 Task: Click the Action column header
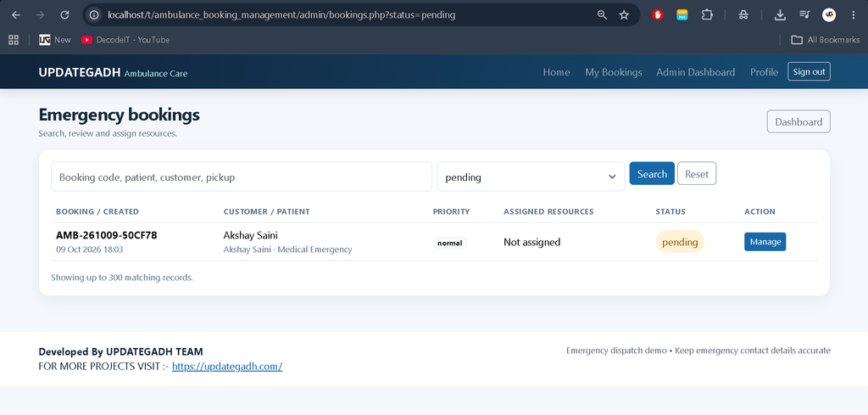(759, 211)
